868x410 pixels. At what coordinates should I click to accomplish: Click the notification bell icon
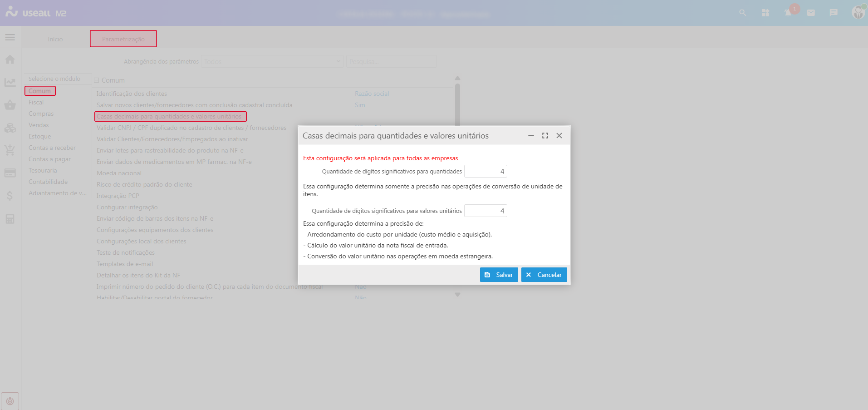pyautogui.click(x=788, y=13)
